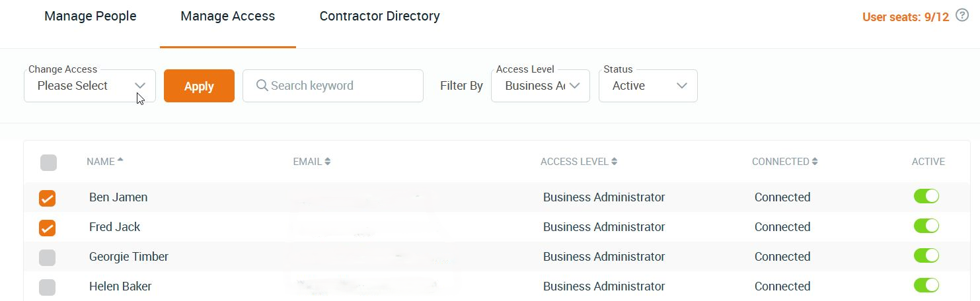Check the select-all header checkbox

48,162
